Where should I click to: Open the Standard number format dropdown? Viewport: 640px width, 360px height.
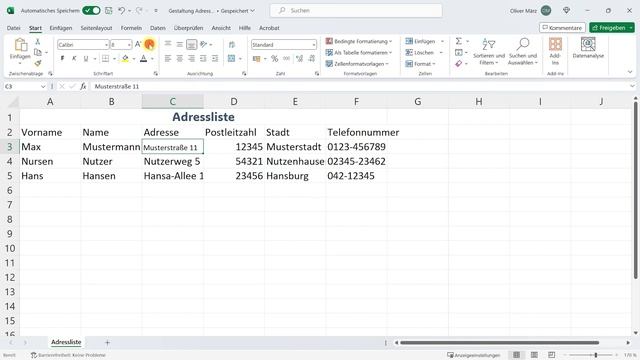tap(313, 44)
